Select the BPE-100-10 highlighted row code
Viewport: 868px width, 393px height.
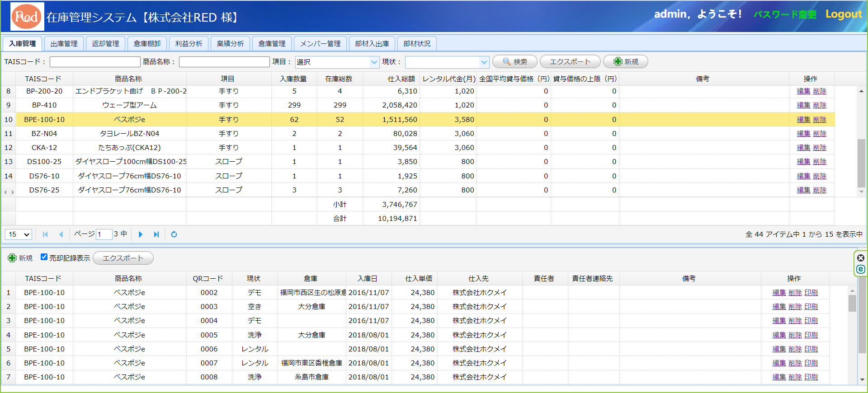[x=44, y=120]
